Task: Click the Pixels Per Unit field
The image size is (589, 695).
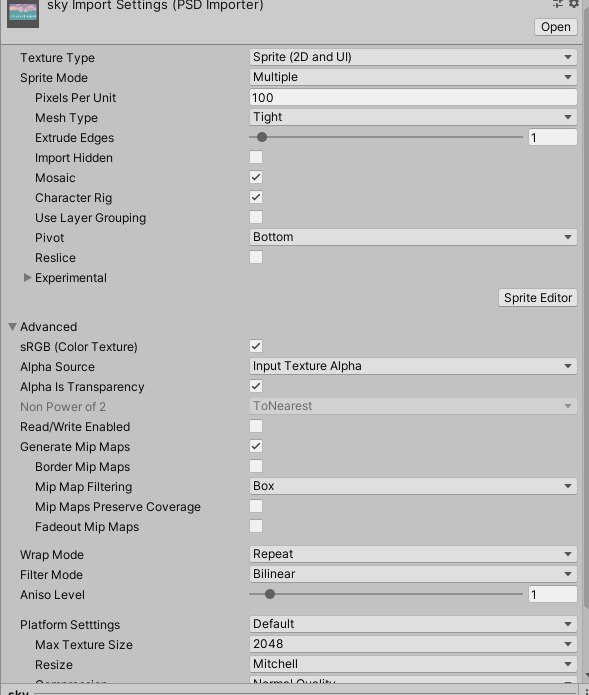Action: [x=413, y=97]
